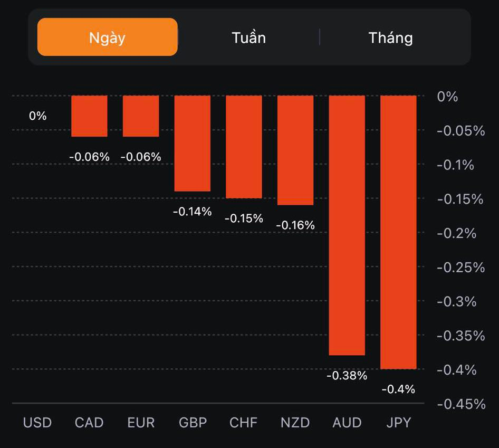
Task: Click the GBP bar
Action: point(193,144)
